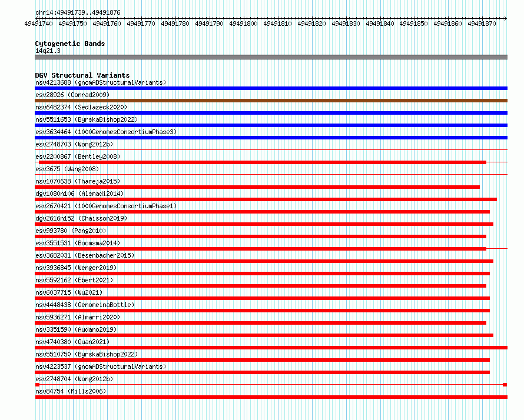The height and width of the screenshot is (420, 524).
Task: Open variant label esv3551531 (Boomsma2014)
Action: click(x=78, y=243)
